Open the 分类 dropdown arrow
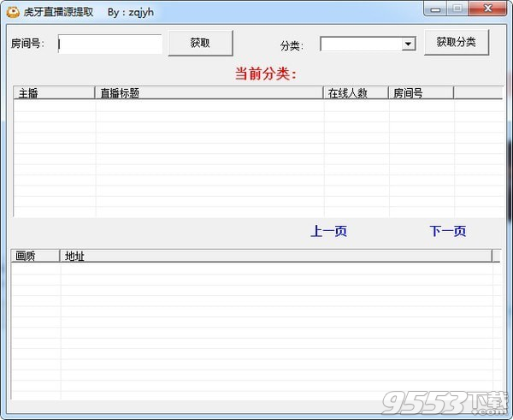Viewport: 513px width, 420px height. coord(408,44)
